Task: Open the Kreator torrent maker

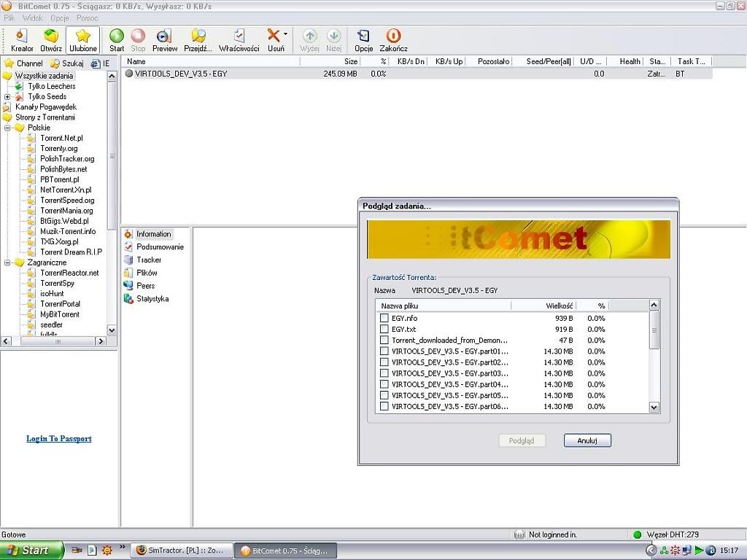Action: point(21,40)
